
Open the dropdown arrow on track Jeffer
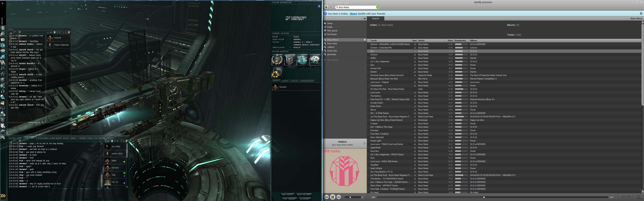coord(410,58)
